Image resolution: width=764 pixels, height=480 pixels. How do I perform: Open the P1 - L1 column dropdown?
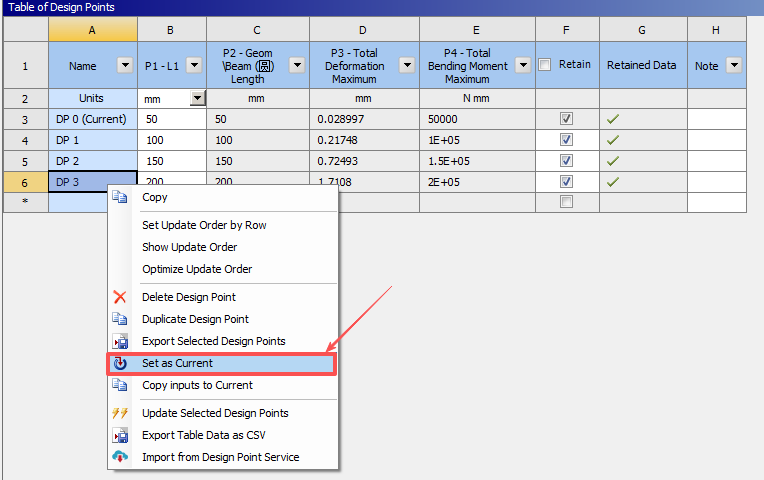(194, 65)
